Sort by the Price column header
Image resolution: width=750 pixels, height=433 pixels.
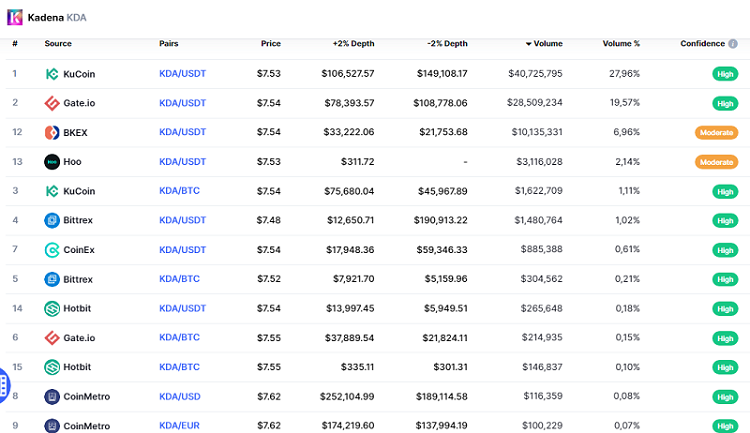tap(270, 44)
